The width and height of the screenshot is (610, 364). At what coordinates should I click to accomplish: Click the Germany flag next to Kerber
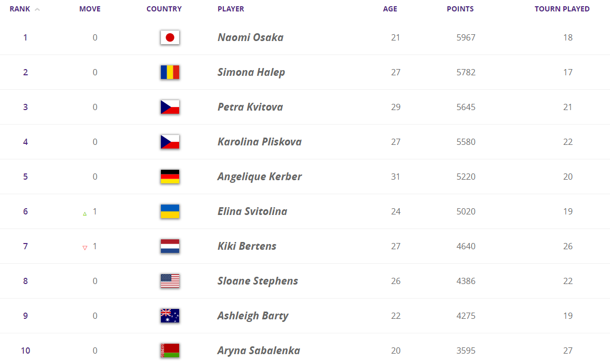170,177
